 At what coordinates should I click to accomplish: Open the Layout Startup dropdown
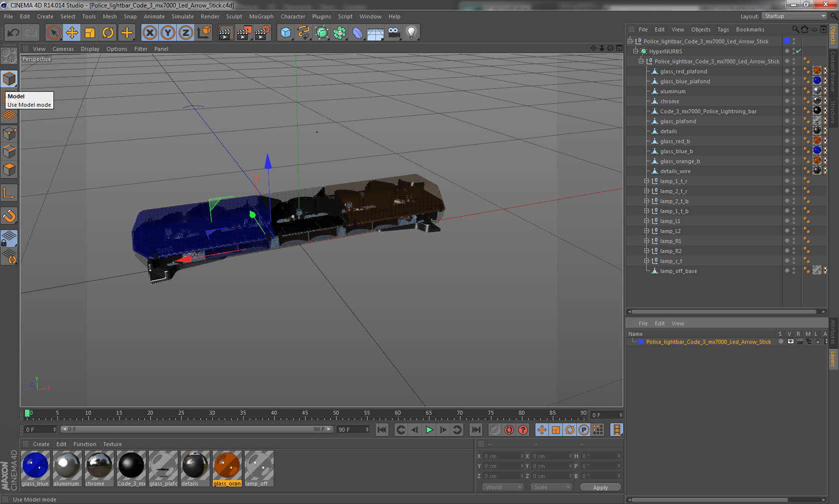coord(795,16)
